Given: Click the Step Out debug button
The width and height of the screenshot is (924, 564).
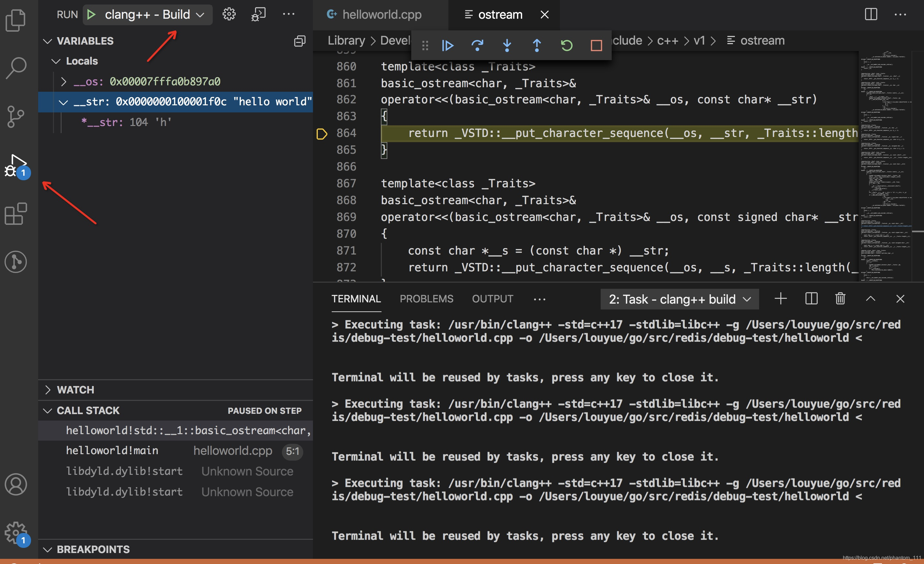Looking at the screenshot, I should (537, 45).
